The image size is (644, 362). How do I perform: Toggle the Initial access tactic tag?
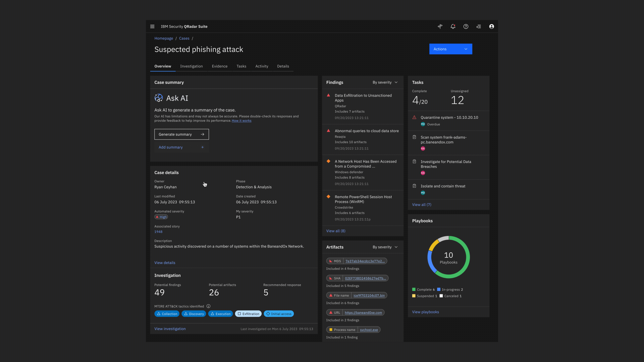coord(279,314)
